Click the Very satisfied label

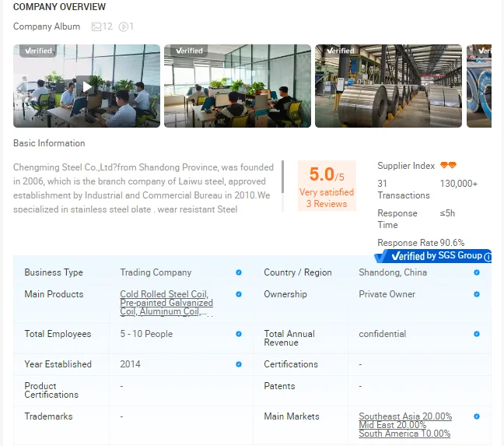point(327,192)
